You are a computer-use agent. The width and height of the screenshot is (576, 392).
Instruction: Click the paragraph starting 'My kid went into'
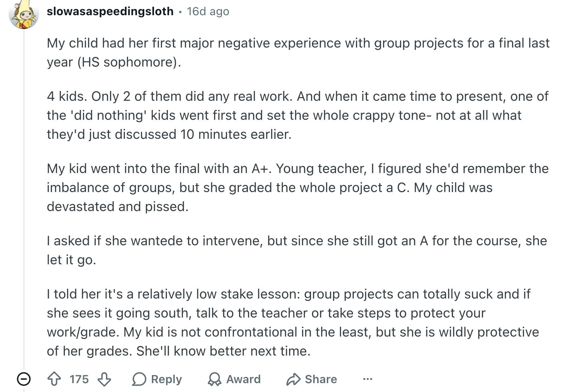pos(297,188)
